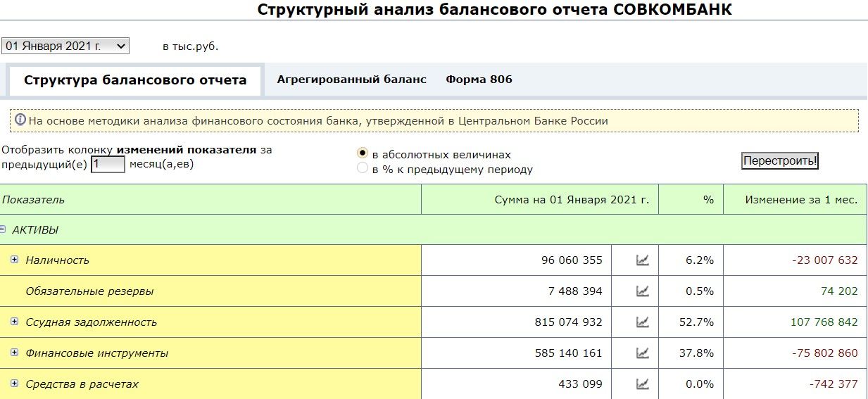
Task: Click the Наличность amount 96 060 355
Action: point(572,260)
